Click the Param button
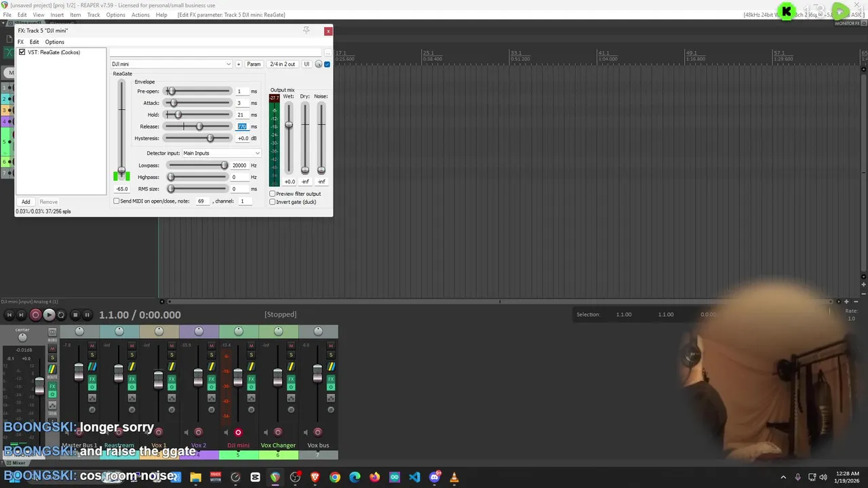The width and height of the screenshot is (868, 488). point(254,64)
